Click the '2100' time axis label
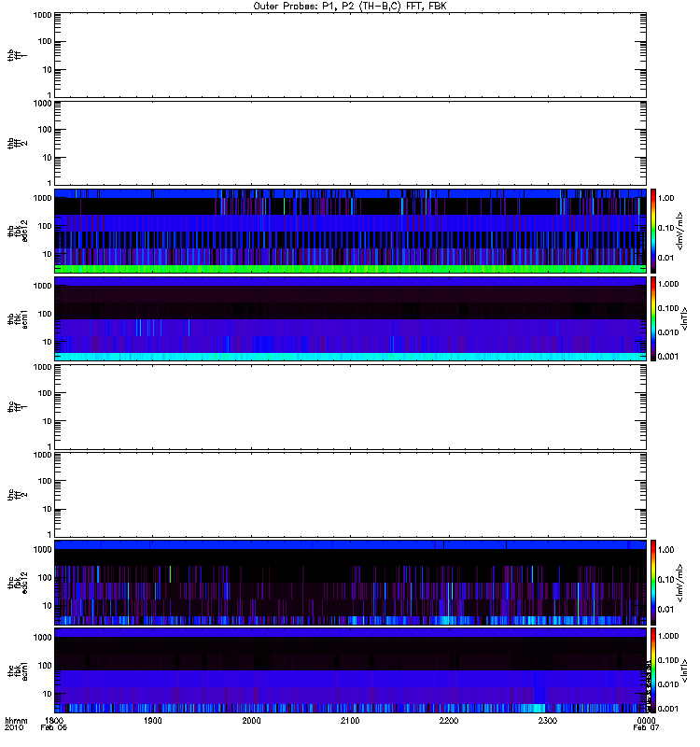Viewport: 700px width, 747px height. tap(350, 720)
